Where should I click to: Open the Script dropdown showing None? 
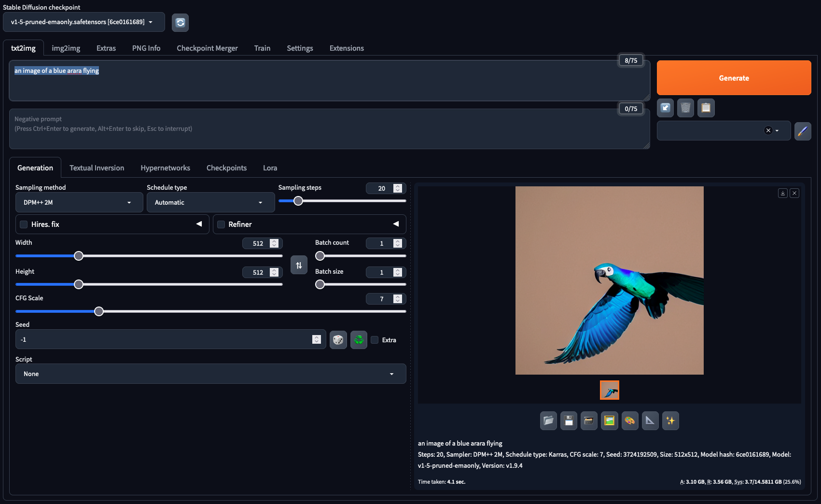211,374
